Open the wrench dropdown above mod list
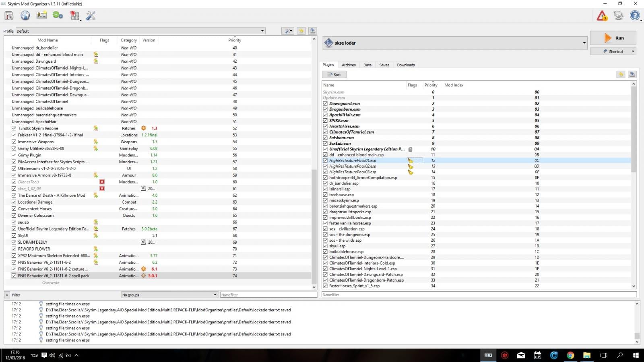 (288, 31)
